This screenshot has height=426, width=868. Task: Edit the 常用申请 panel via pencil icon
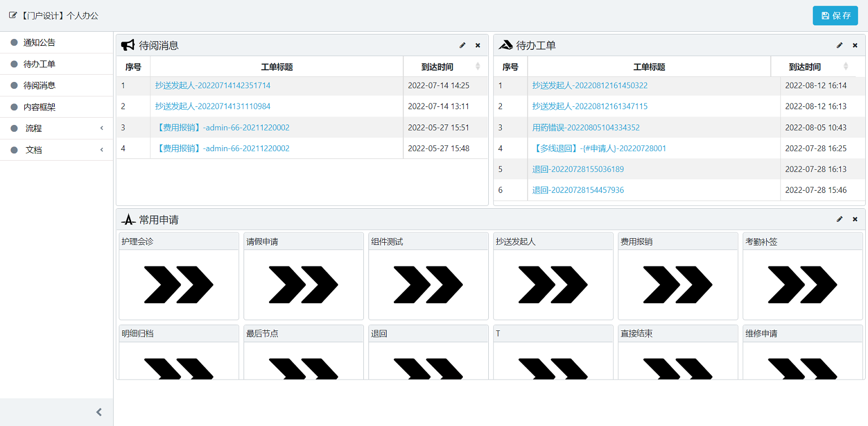pyautogui.click(x=840, y=219)
